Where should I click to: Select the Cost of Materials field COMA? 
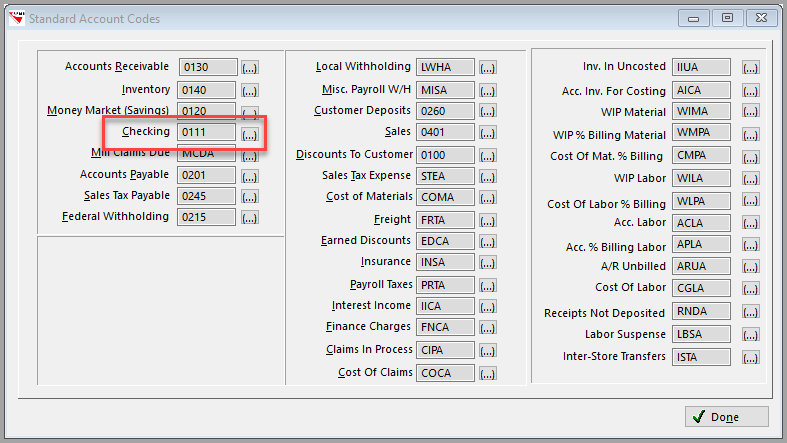(x=445, y=197)
